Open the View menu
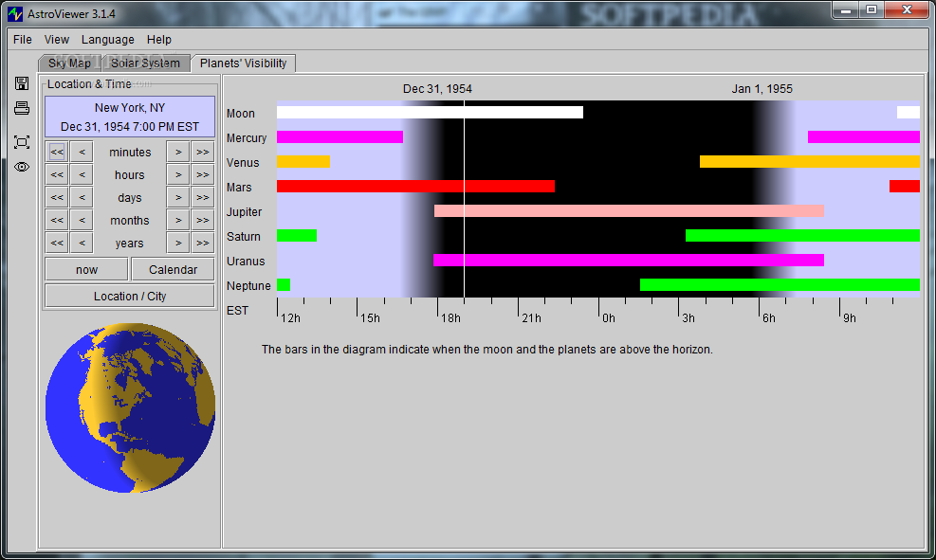 (x=57, y=40)
